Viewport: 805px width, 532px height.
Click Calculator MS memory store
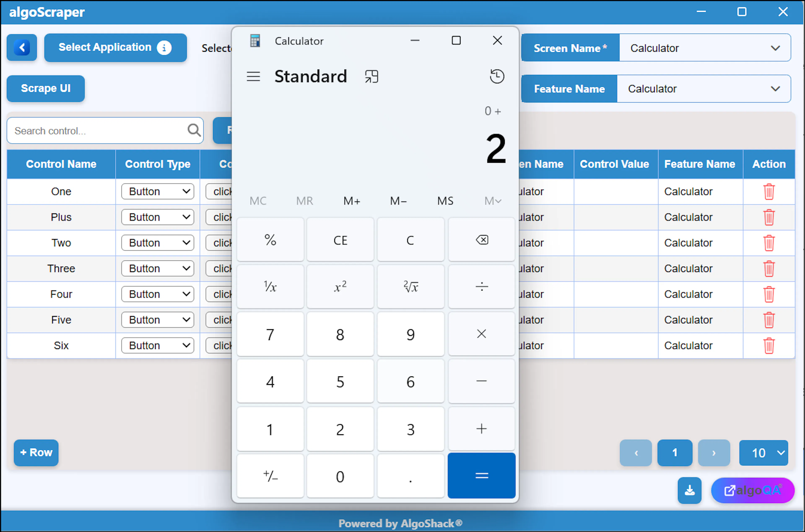click(x=445, y=201)
